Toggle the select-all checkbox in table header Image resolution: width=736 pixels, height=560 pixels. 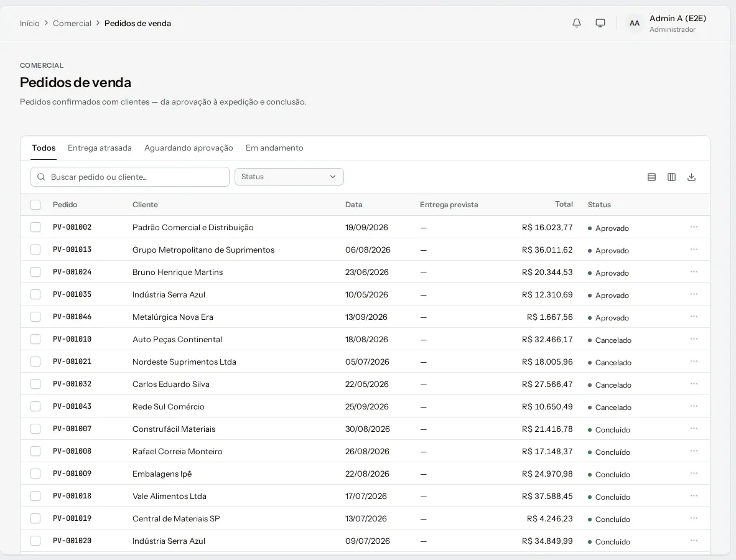[x=35, y=205]
